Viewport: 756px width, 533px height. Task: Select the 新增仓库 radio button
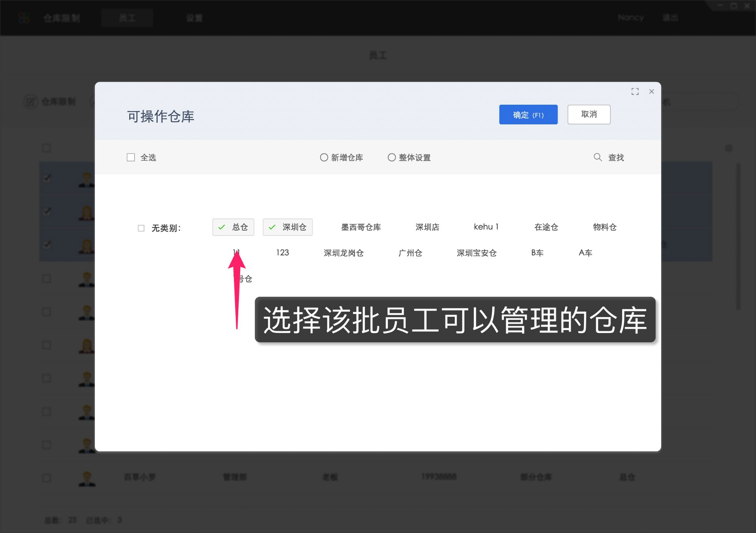[324, 157]
